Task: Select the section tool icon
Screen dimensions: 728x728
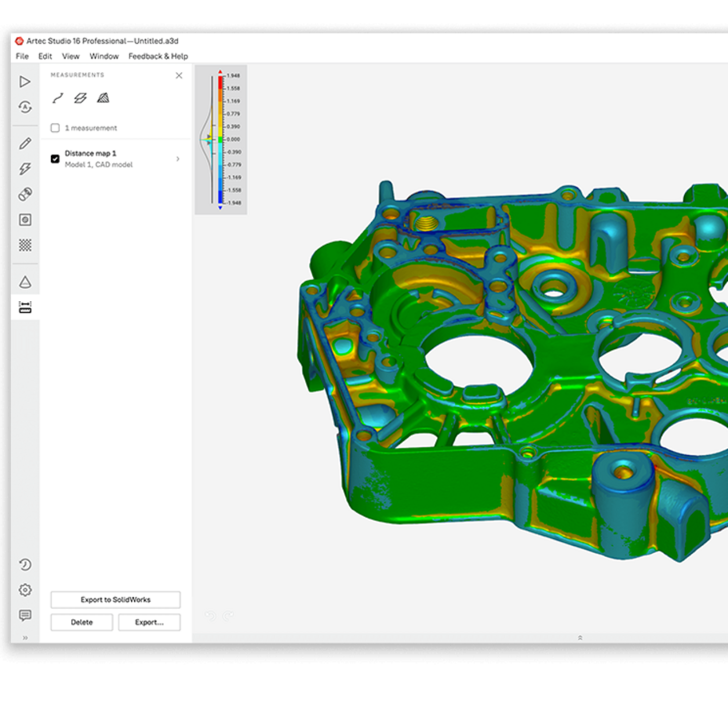Action: point(80,98)
